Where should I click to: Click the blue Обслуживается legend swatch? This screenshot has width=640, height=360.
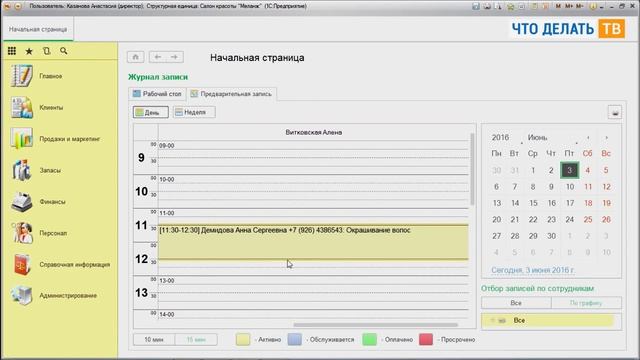pyautogui.click(x=295, y=340)
